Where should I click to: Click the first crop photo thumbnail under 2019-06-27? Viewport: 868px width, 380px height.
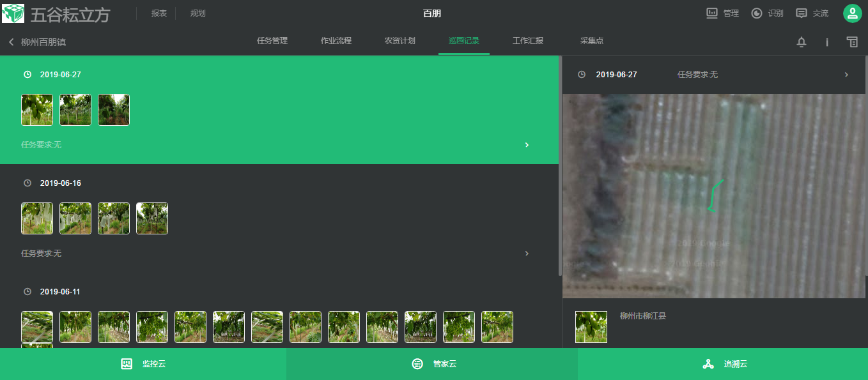[36, 109]
